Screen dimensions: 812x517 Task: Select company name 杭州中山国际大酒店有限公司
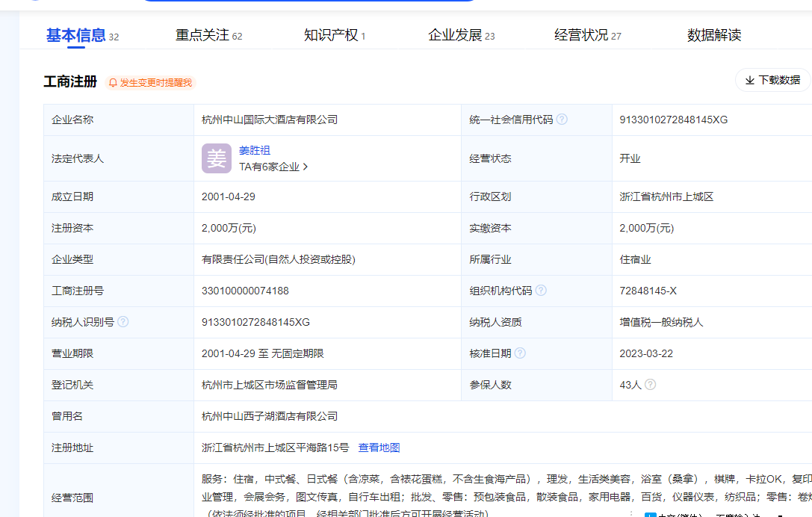(269, 120)
